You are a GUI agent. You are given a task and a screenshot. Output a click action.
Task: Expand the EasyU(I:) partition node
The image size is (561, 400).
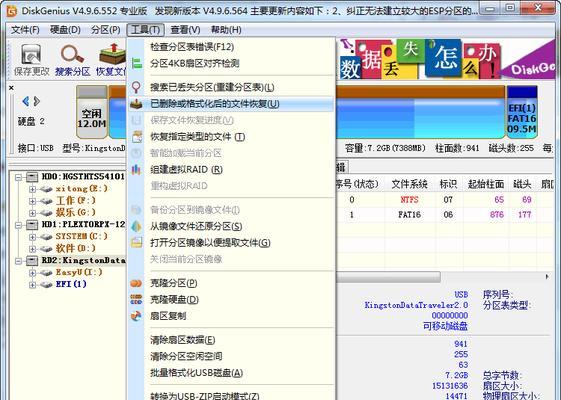(32, 273)
